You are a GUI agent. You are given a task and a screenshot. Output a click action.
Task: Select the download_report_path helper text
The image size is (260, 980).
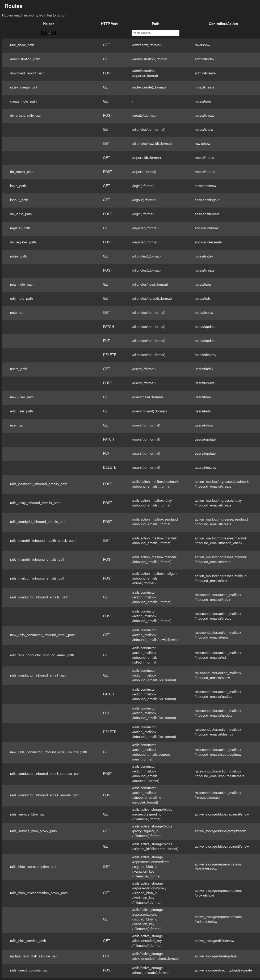click(27, 73)
